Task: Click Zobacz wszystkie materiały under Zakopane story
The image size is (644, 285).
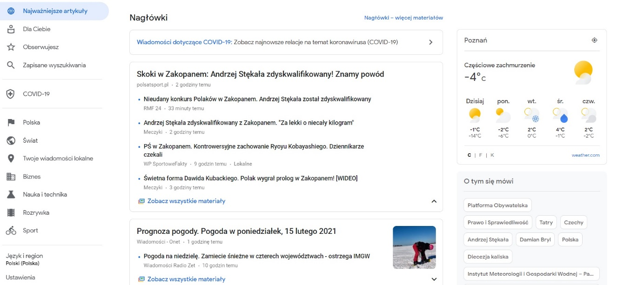Action: click(x=186, y=201)
